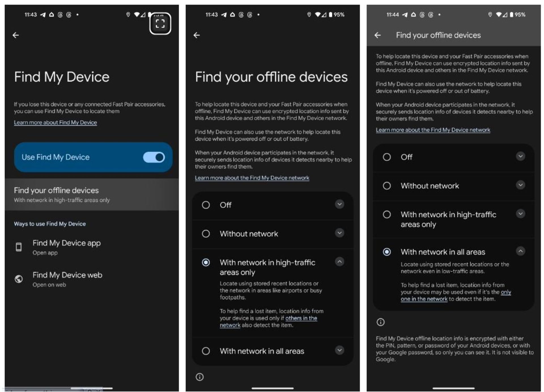Select Off radio in middle screen
The height and width of the screenshot is (392, 544).
point(206,205)
